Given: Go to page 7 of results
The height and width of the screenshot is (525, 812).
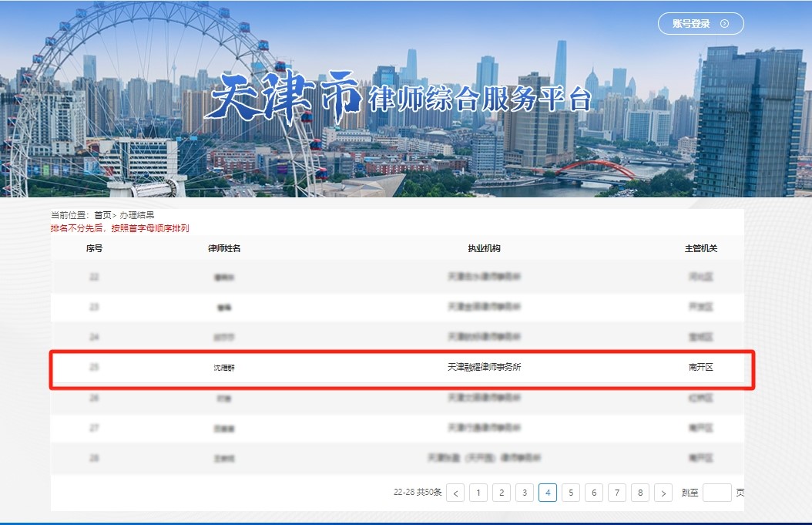Looking at the screenshot, I should pos(617,492).
